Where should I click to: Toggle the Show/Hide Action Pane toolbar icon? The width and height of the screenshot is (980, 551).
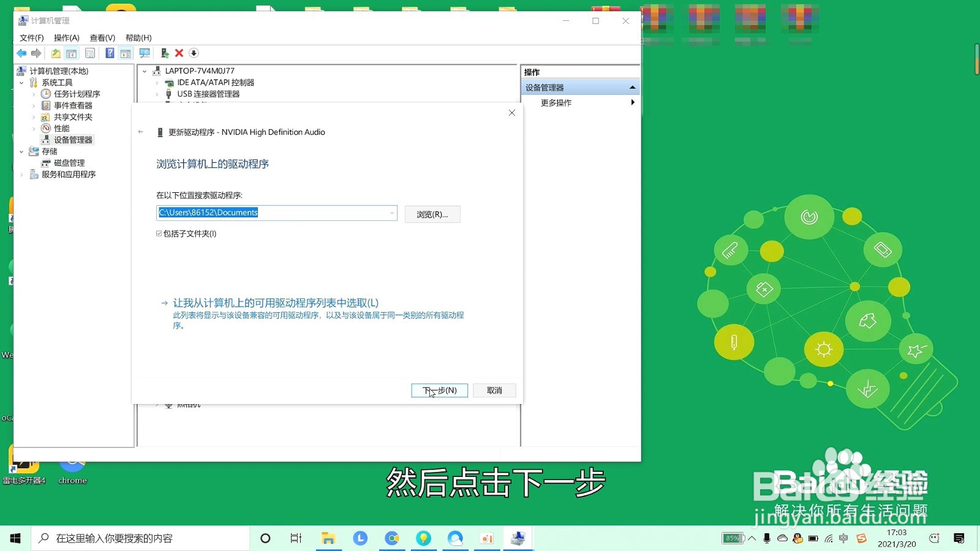[x=126, y=53]
